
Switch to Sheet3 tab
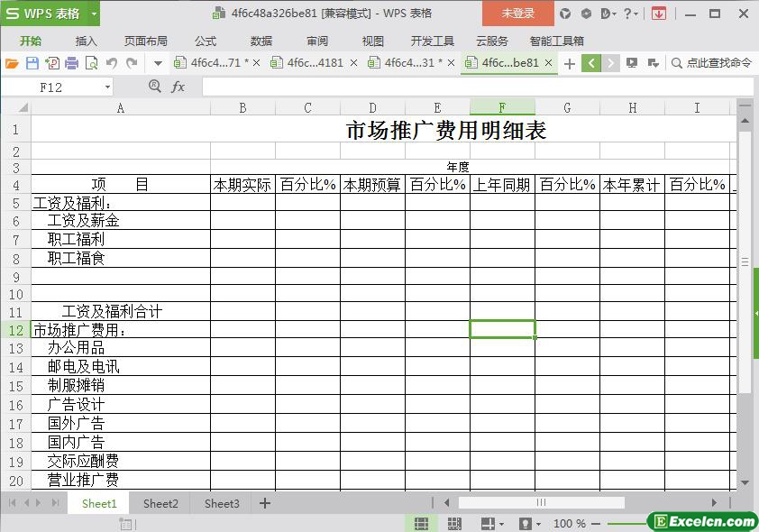tap(222, 503)
